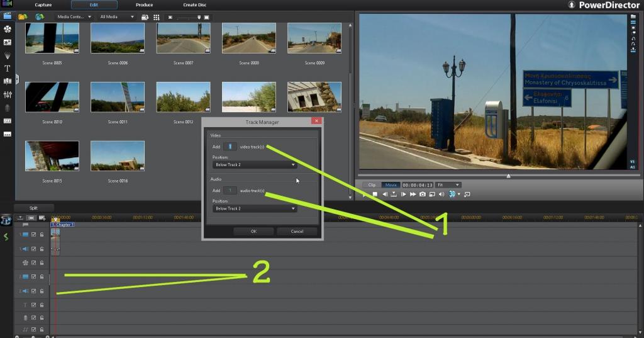The width and height of the screenshot is (644, 338).
Task: Toggle the enable checkbox on effect track
Action: coord(34,262)
